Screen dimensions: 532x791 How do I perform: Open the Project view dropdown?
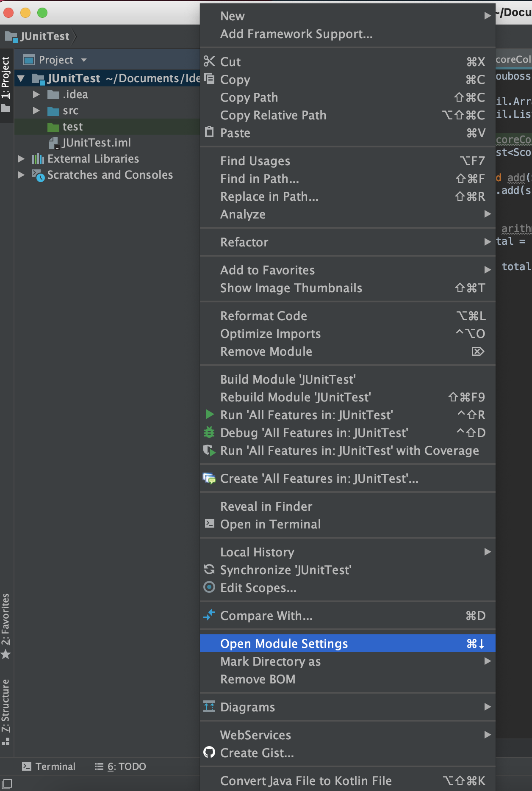(84, 60)
